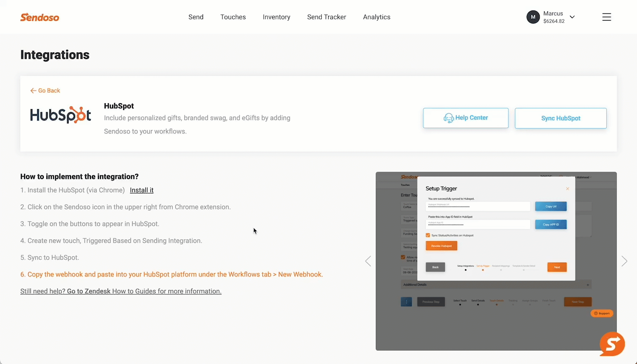This screenshot has width=637, height=364.
Task: Open the Sendoso chat widget
Action: (x=612, y=344)
